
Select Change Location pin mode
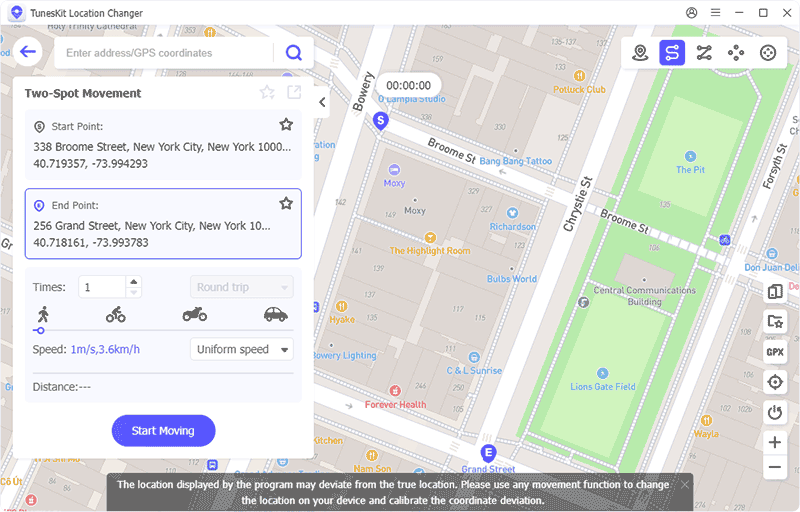pos(640,53)
